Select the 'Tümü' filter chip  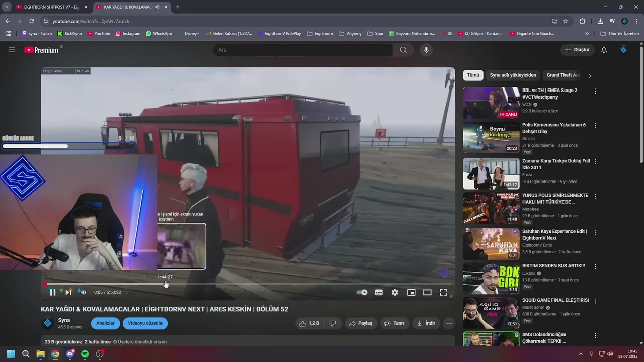473,75
